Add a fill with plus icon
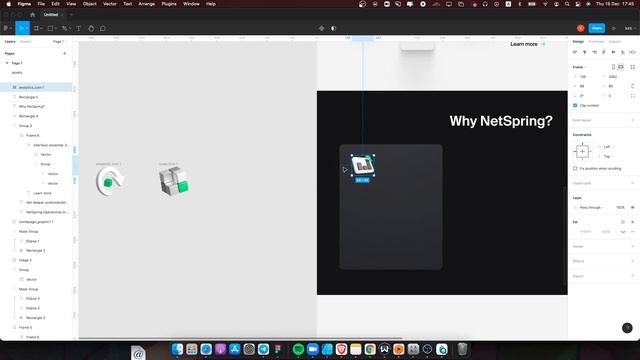 coord(633,222)
